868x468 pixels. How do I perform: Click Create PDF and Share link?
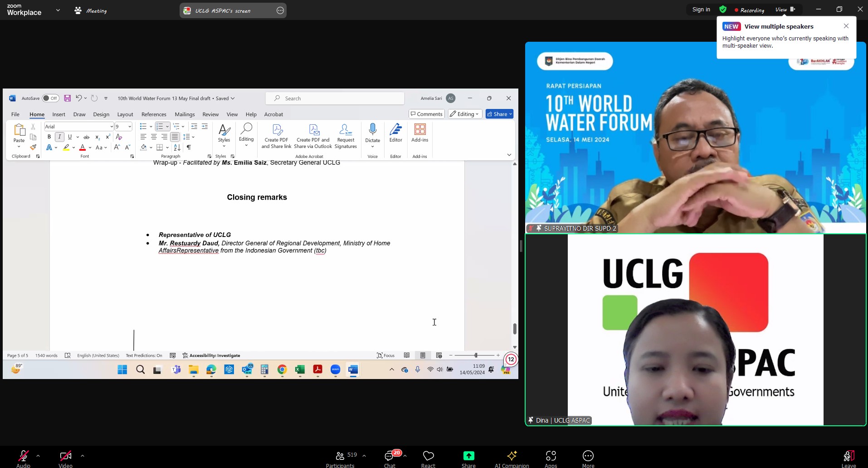point(277,136)
